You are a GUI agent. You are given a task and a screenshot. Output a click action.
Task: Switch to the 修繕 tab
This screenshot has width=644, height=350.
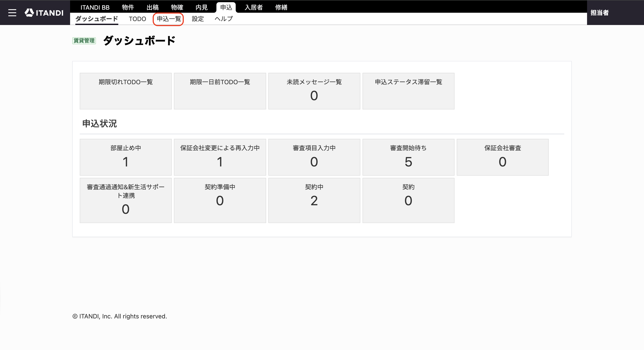[x=281, y=7]
